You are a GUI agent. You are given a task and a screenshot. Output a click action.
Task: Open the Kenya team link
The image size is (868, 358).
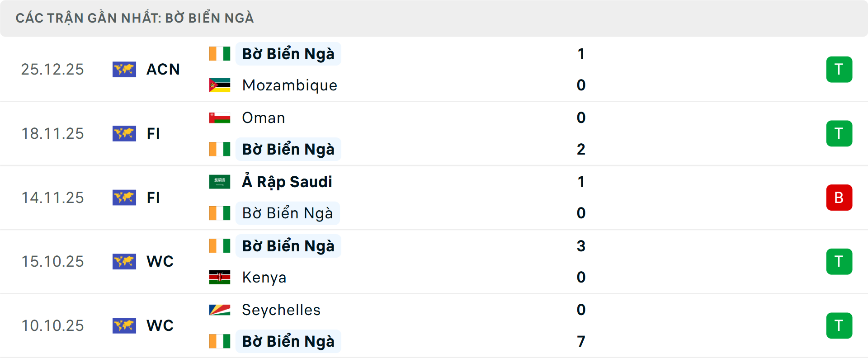[264, 277]
